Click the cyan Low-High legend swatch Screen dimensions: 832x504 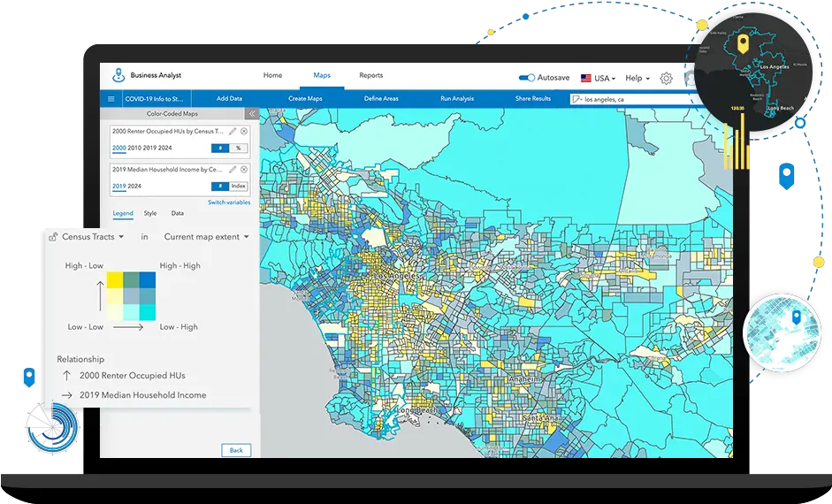click(x=148, y=312)
